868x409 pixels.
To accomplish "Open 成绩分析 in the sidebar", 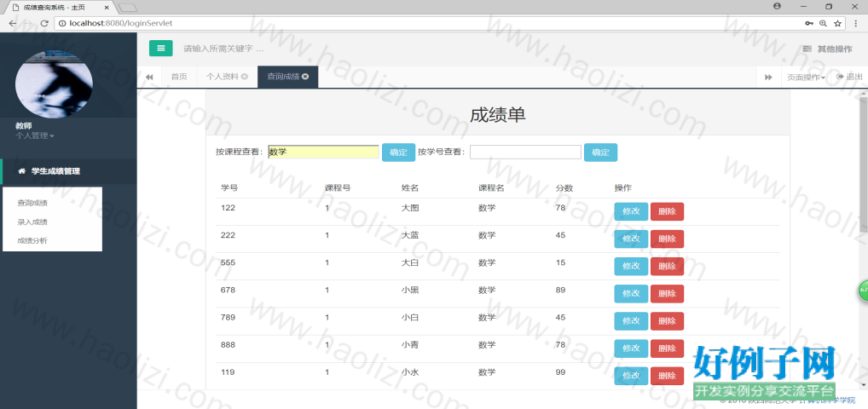I will [32, 241].
